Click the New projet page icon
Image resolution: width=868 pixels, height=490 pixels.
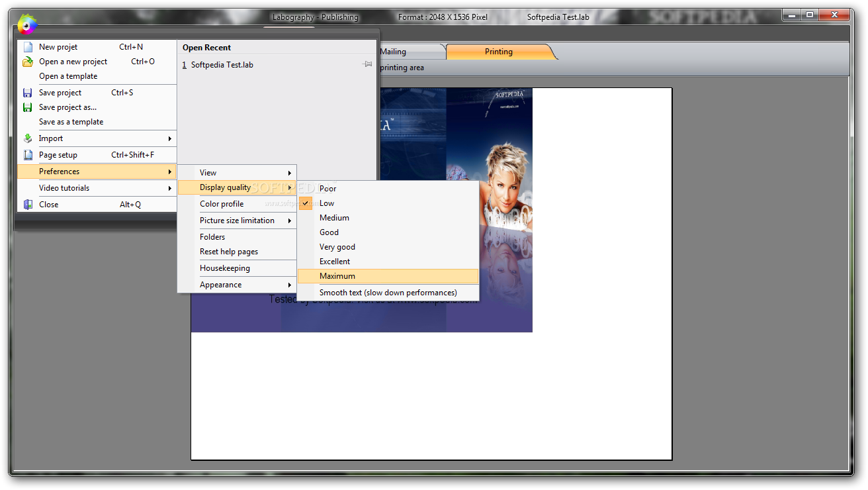coord(28,47)
